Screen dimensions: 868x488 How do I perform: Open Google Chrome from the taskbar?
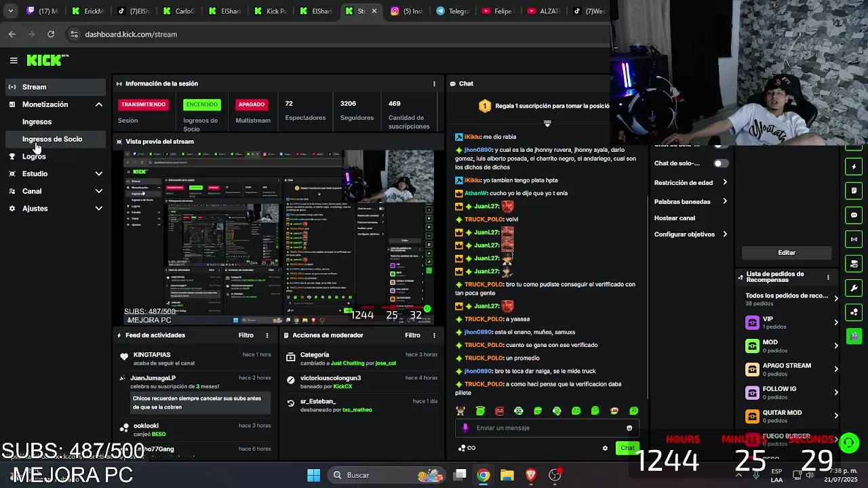(483, 475)
